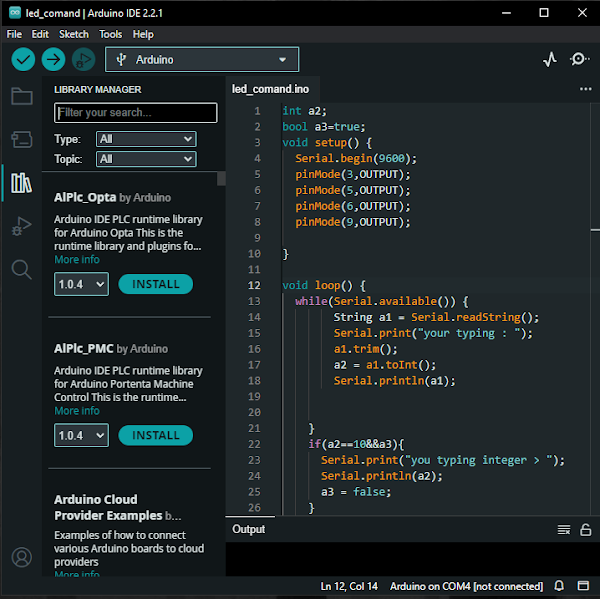Open the Type filter dropdown
This screenshot has width=600, height=599.
[x=146, y=139]
